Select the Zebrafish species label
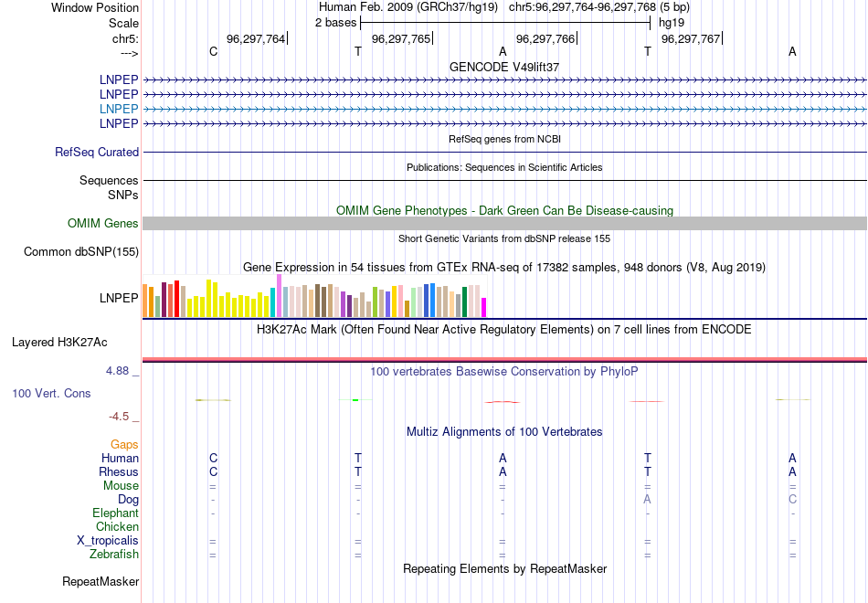868x603 pixels. click(114, 555)
